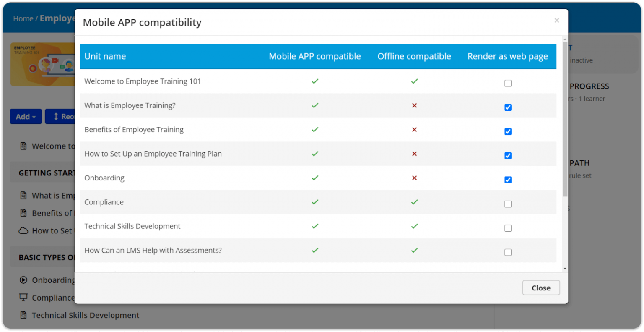Click the presentation screen icon beside Compliance unit
This screenshot has width=644, height=332.
(x=23, y=298)
